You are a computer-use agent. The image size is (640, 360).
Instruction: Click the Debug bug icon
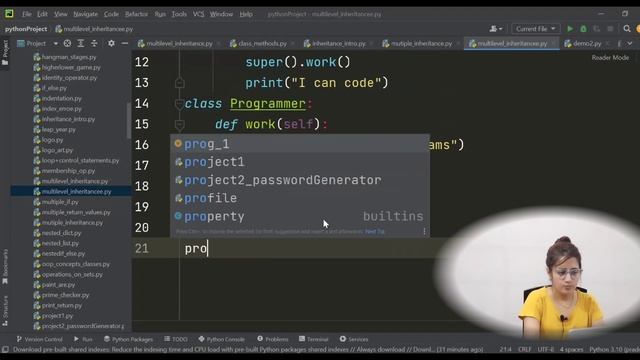coord(583,29)
